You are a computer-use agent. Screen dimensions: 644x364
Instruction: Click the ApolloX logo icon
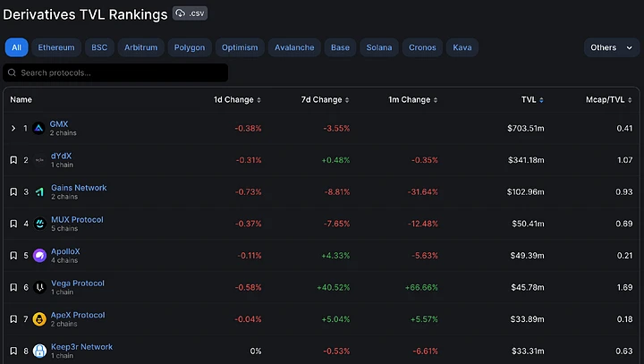[39, 256]
